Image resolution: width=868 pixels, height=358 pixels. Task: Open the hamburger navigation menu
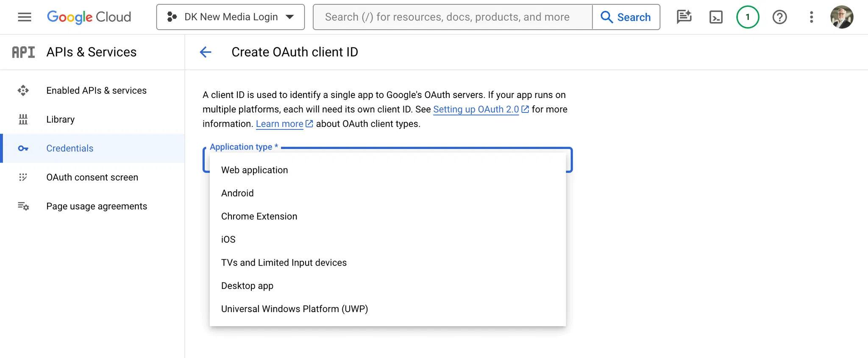coord(25,17)
